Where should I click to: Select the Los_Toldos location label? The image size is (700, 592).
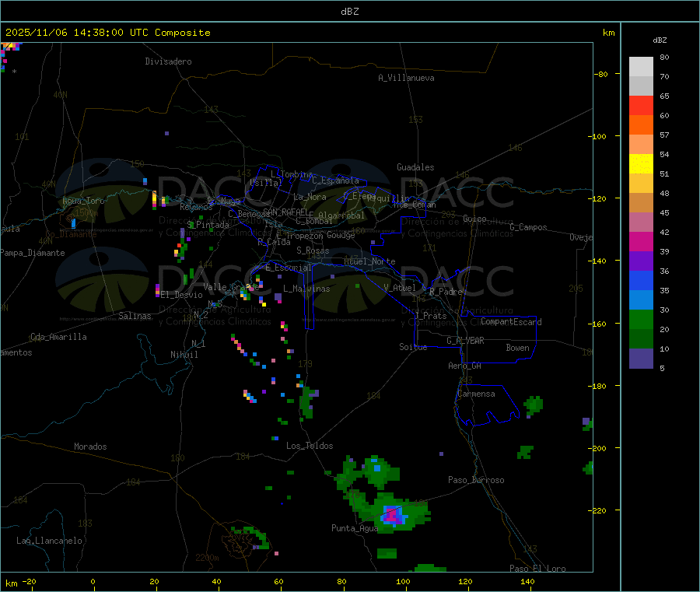[x=310, y=446]
